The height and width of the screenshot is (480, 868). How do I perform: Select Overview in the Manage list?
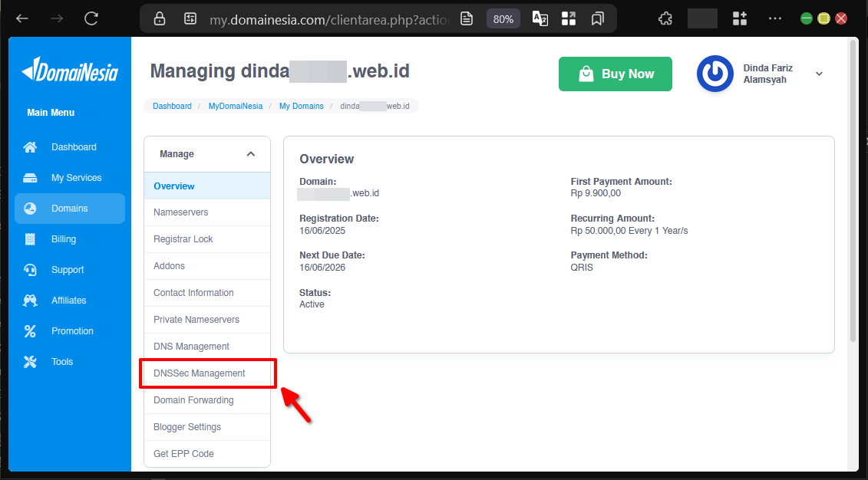point(207,186)
